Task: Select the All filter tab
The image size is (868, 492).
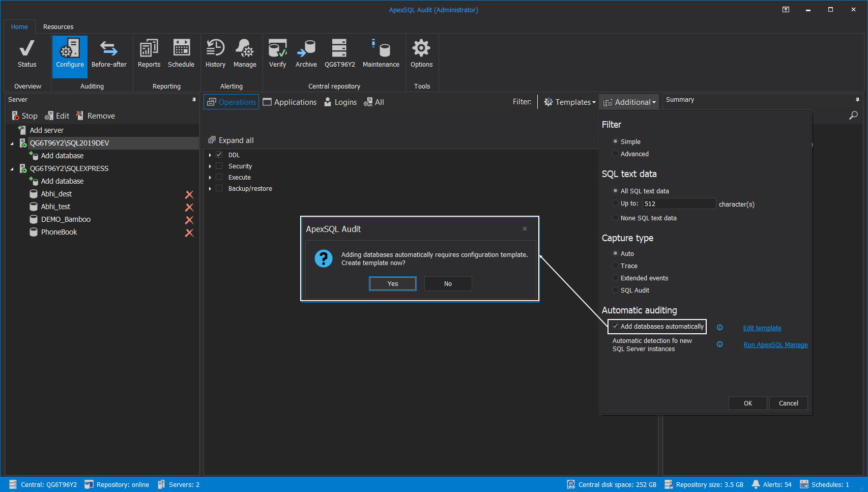Action: coord(374,102)
